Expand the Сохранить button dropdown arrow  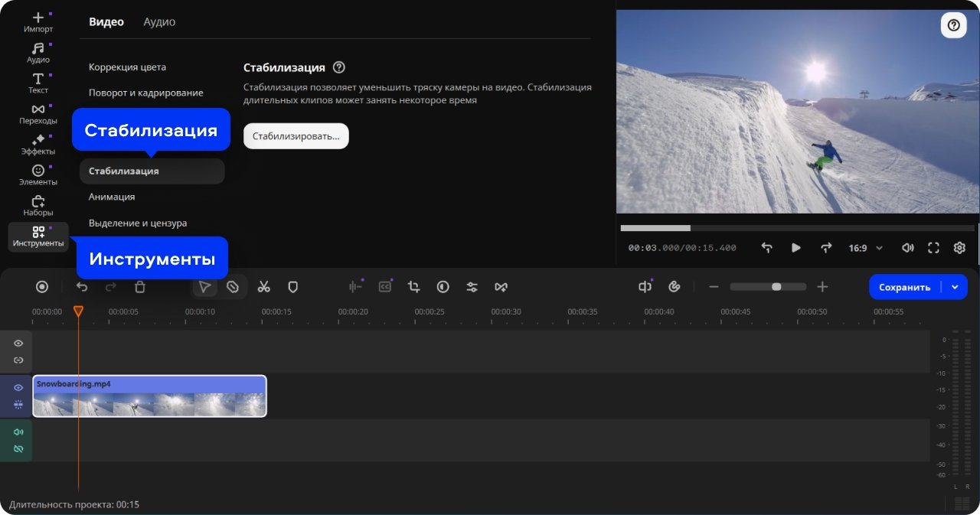click(954, 286)
